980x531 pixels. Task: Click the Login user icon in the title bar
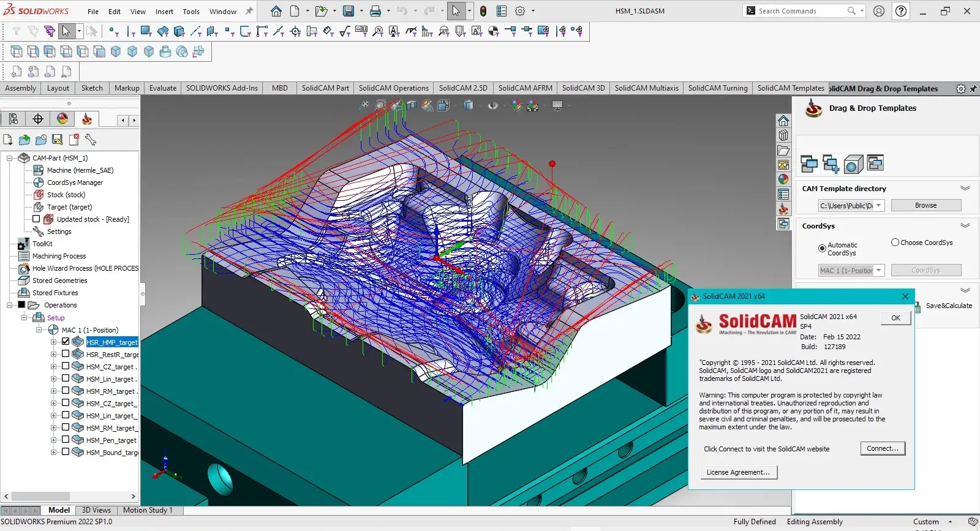click(x=879, y=11)
